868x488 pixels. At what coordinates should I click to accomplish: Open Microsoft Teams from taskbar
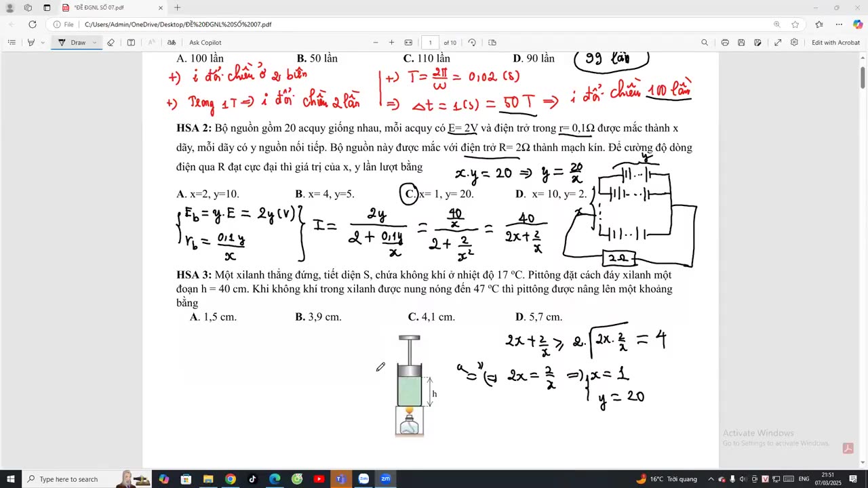pos(340,479)
